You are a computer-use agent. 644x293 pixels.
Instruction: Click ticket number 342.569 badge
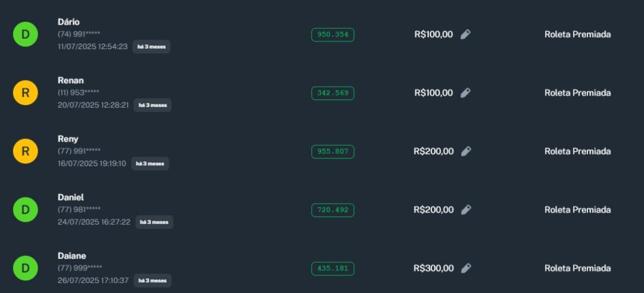coord(333,93)
